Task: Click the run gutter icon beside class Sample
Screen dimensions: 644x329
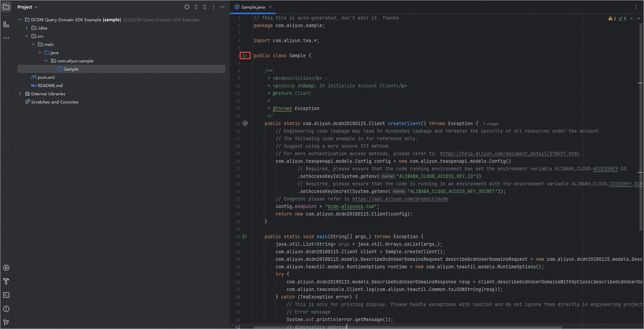Action: point(245,56)
